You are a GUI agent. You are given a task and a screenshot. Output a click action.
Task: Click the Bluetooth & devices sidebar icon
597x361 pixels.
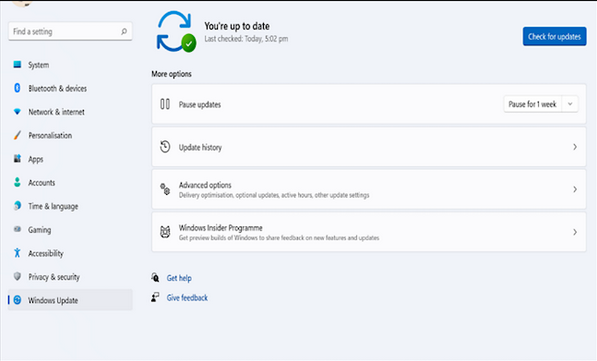(x=17, y=88)
